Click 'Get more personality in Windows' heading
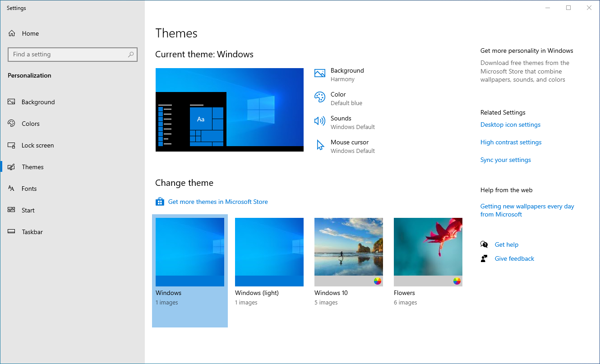The height and width of the screenshot is (364, 600). tap(527, 51)
